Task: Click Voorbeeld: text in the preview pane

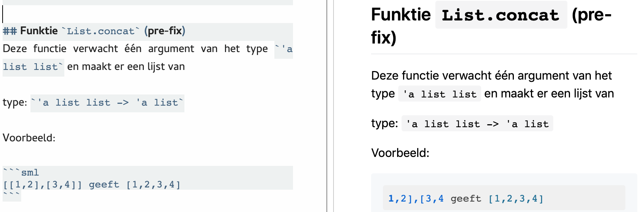Action: click(400, 153)
